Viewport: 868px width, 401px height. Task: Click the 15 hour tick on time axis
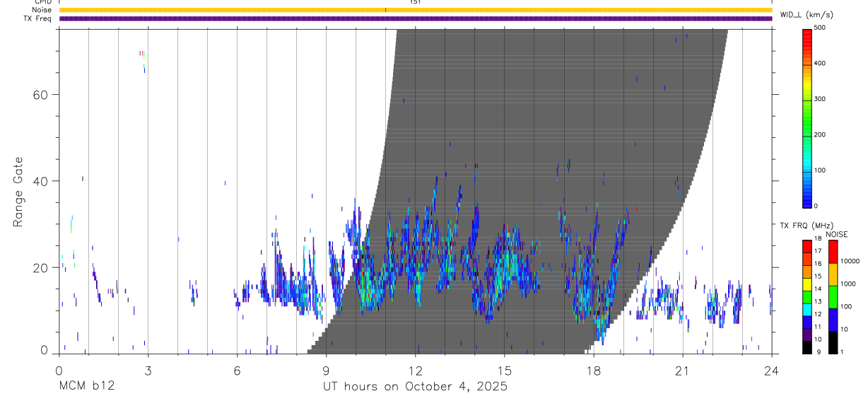(x=504, y=371)
